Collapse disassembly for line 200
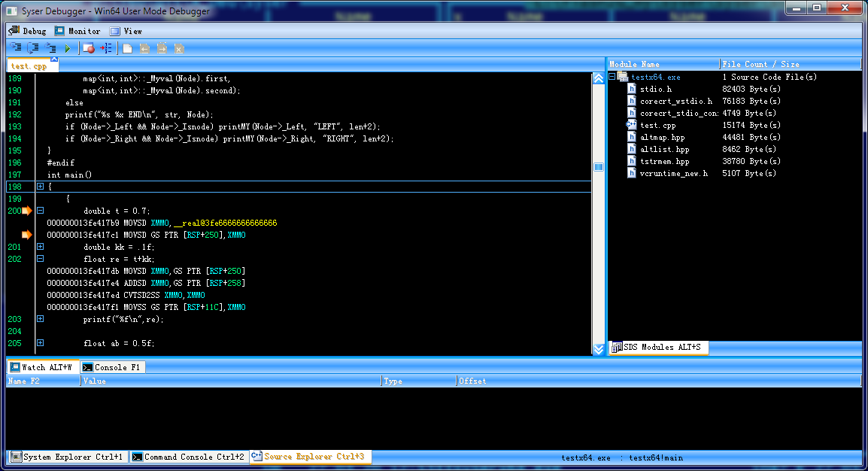This screenshot has height=471, width=868. click(x=40, y=211)
